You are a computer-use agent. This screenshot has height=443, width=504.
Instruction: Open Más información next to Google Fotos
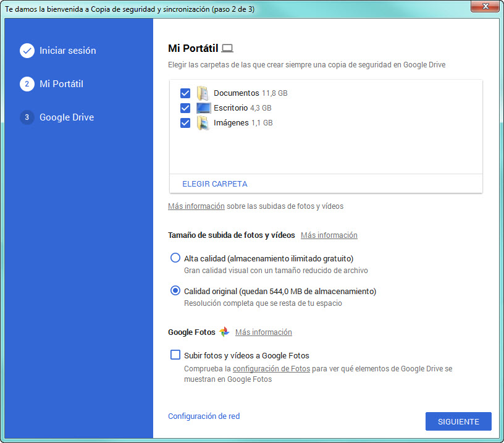(264, 332)
